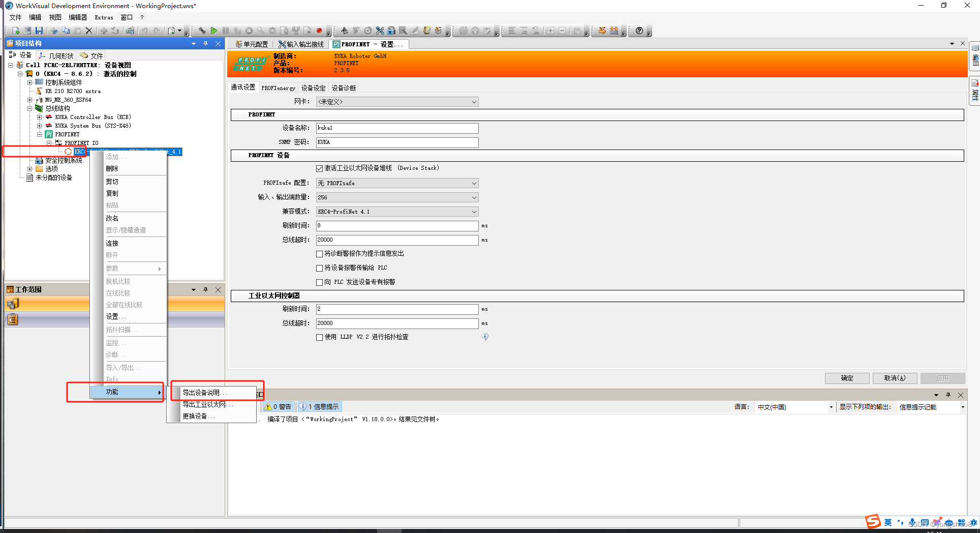
Task: Open the 文件 menu in the menu bar
Action: click(15, 17)
